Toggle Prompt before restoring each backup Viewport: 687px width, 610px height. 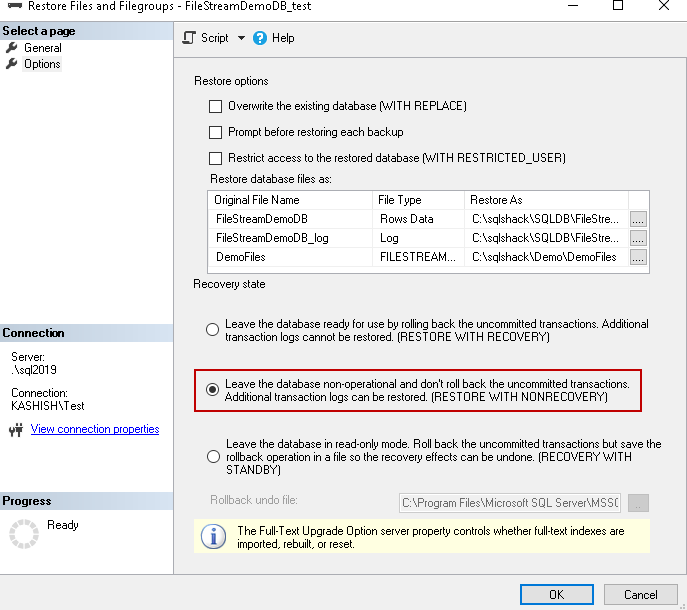point(215,132)
